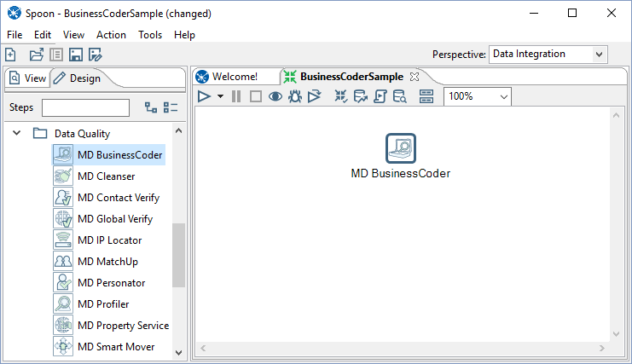Image resolution: width=632 pixels, height=364 pixels.
Task: Close the BusinessCoderSample tab
Action: pos(415,77)
